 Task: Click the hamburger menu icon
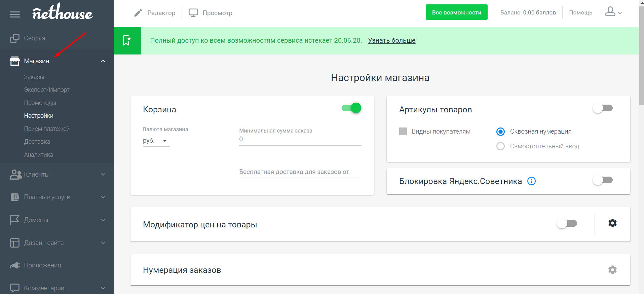[15, 14]
